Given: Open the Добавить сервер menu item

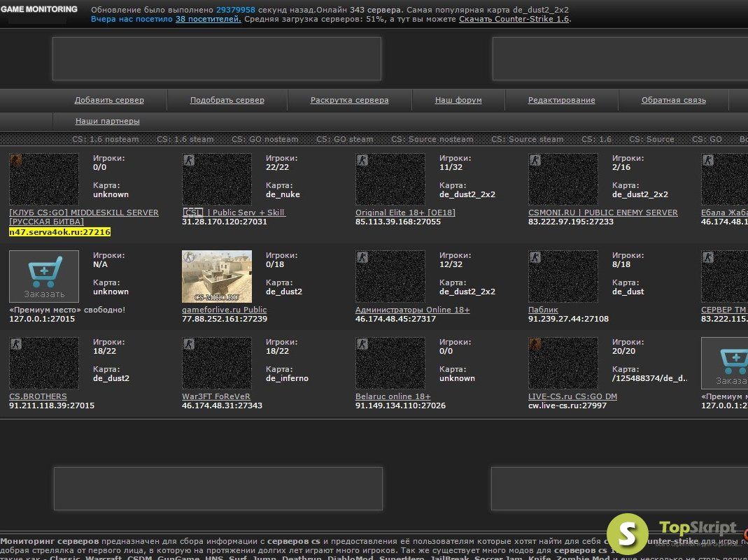Looking at the screenshot, I should (109, 100).
